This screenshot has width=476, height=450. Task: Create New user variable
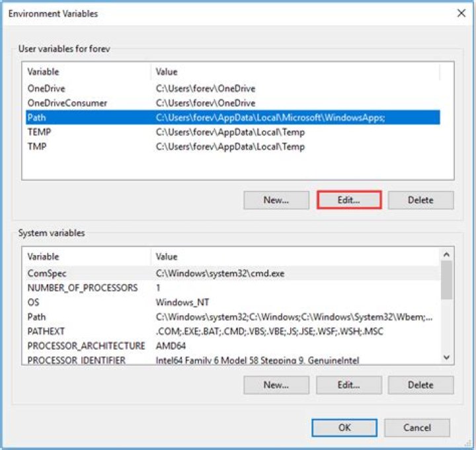point(276,200)
